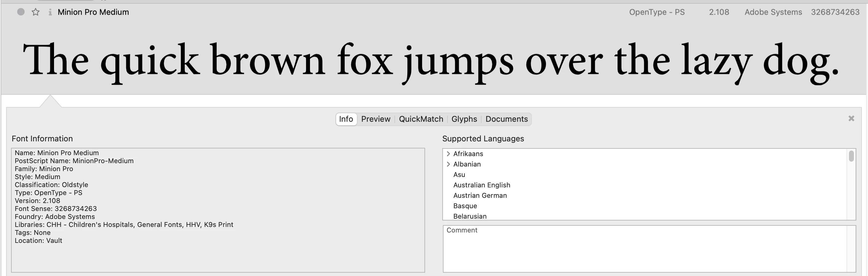Click the Font Sense: 3268734263 info line
Image resolution: width=868 pixels, height=276 pixels.
pyautogui.click(x=56, y=209)
